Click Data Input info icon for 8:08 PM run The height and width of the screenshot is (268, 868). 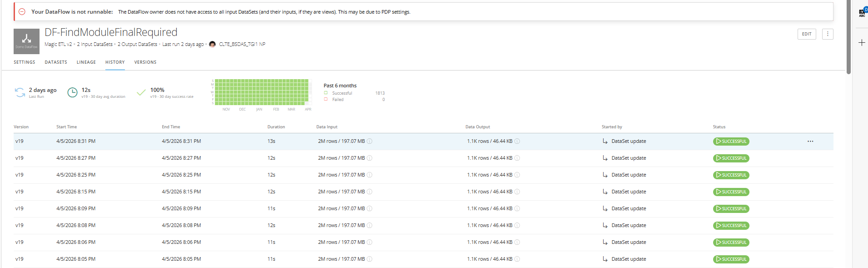370,226
